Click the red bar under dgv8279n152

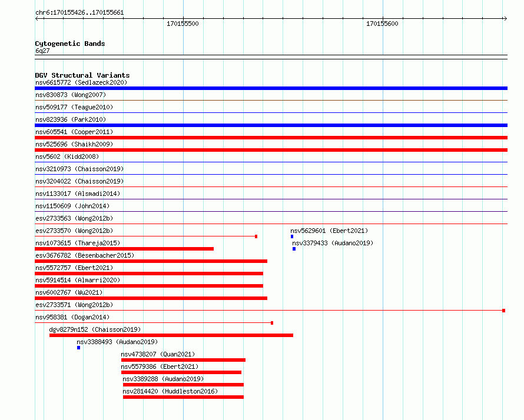(171, 335)
